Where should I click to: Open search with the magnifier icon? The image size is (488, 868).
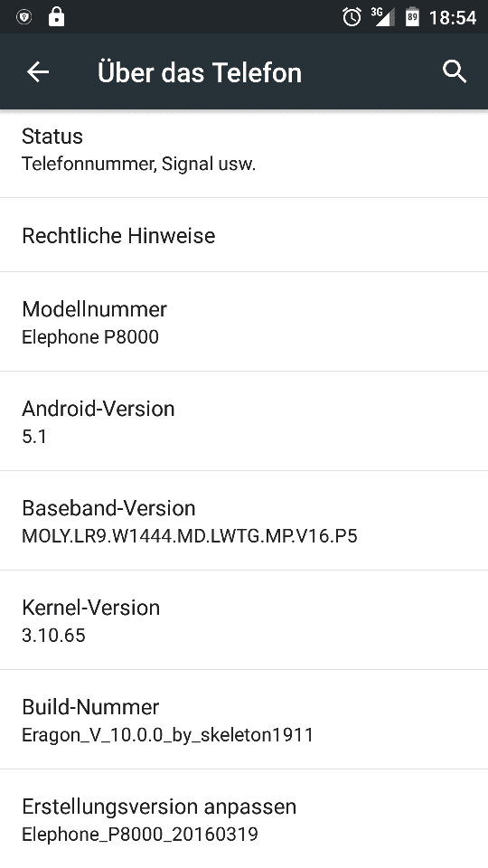click(x=455, y=72)
